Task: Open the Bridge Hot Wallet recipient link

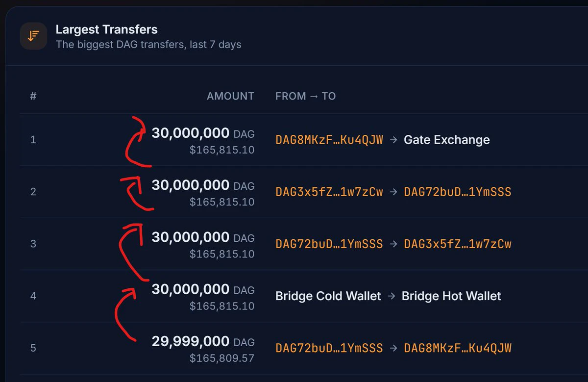Action: click(451, 296)
